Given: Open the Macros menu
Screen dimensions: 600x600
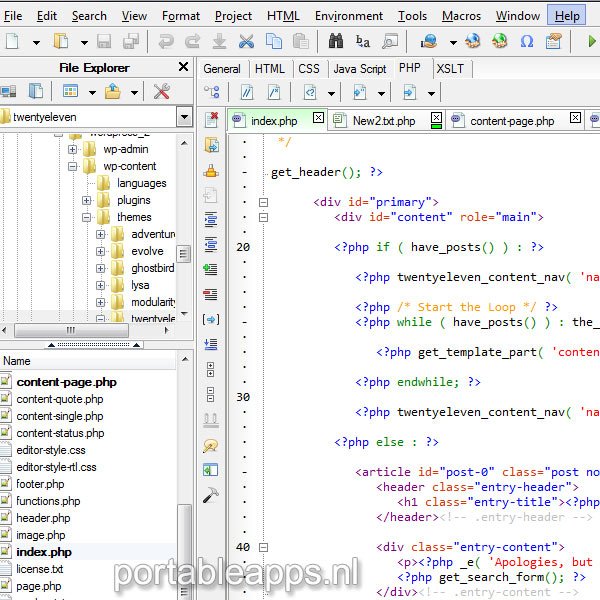Looking at the screenshot, I should (x=461, y=16).
